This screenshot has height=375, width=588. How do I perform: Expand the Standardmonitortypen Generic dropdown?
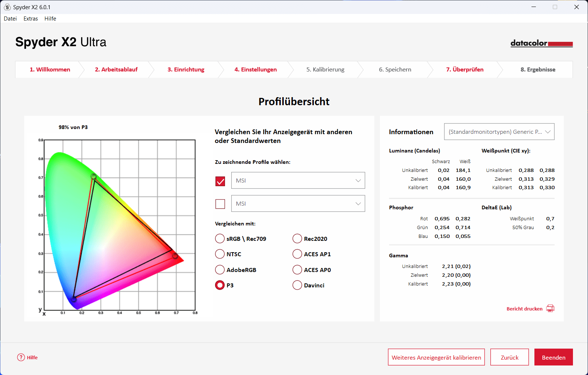(x=499, y=132)
